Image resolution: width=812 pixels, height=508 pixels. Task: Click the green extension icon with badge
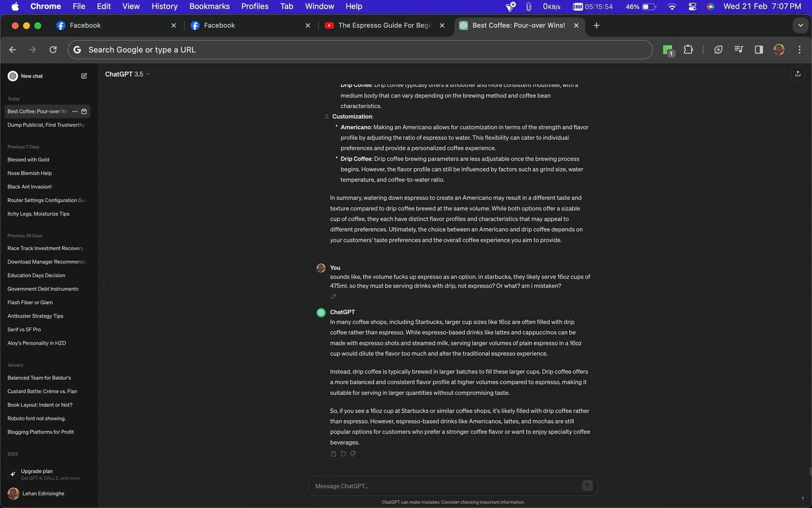[668, 50]
